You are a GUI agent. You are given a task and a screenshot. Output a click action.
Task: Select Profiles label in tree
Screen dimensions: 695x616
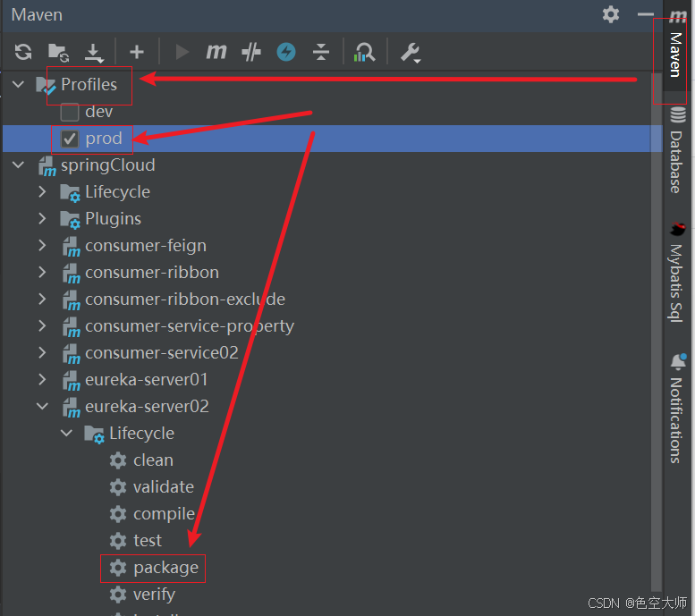click(x=89, y=84)
